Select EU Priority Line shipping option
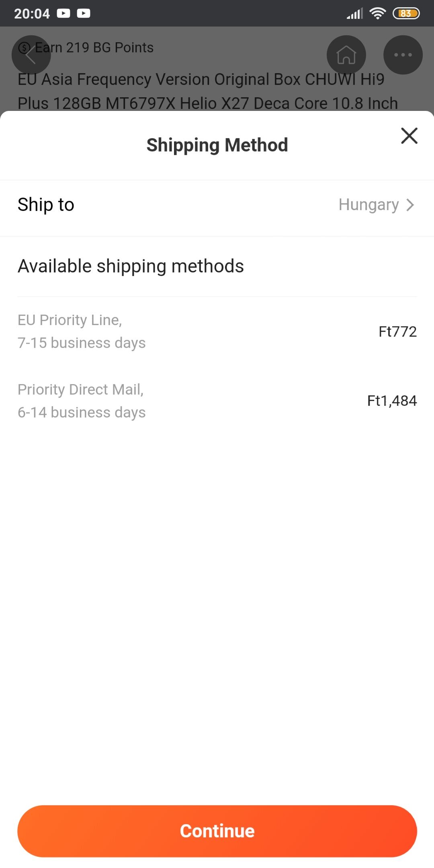Image resolution: width=434 pixels, height=868 pixels. (82, 332)
